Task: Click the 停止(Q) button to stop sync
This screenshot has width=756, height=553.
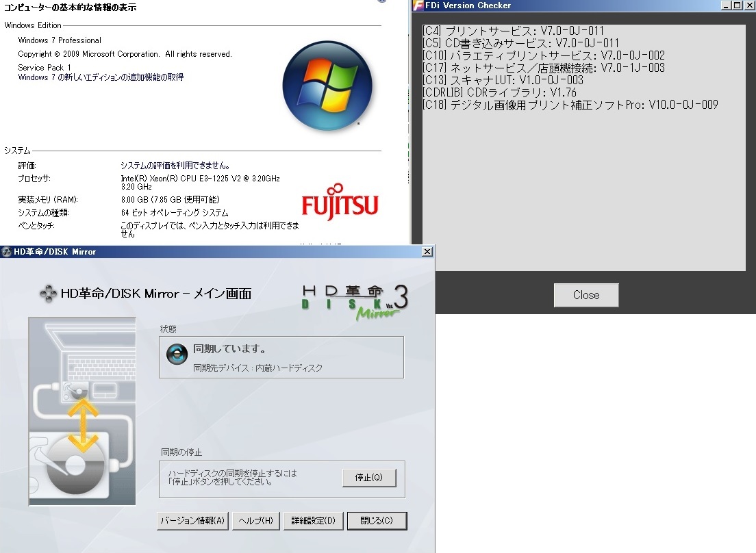Action: click(x=369, y=477)
